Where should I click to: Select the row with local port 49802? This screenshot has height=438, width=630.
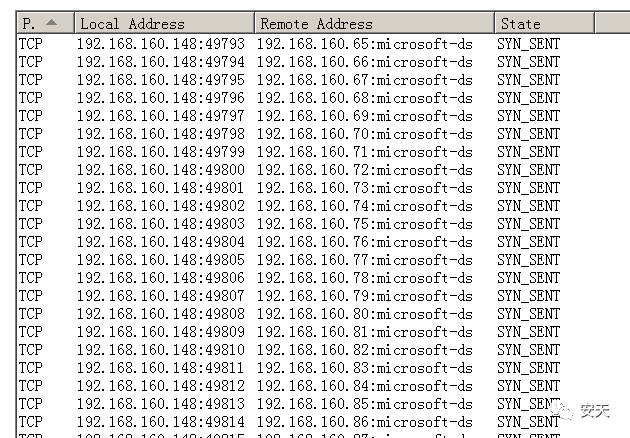(289, 206)
